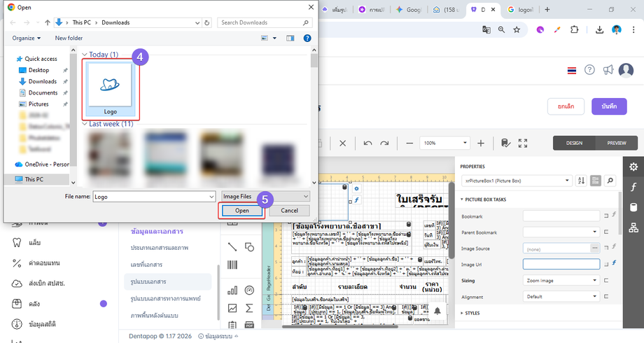This screenshot has width=644, height=343.
Task: Enter full screen designer mode
Action: (523, 143)
